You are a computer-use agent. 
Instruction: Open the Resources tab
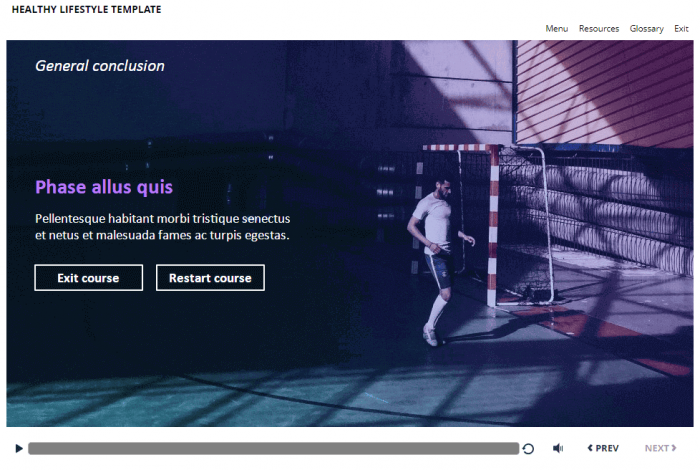pos(599,29)
